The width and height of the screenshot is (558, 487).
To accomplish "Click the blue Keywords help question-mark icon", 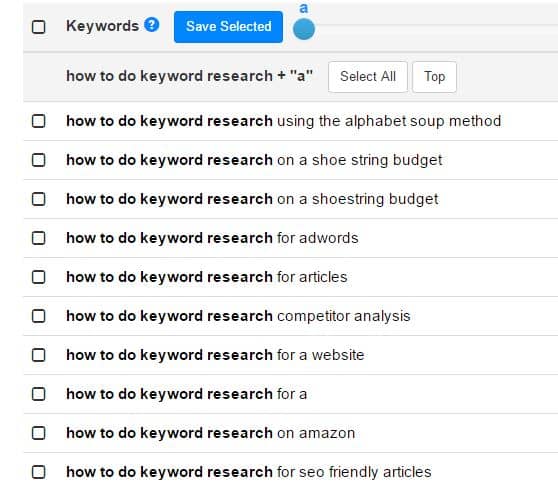I will 152,25.
